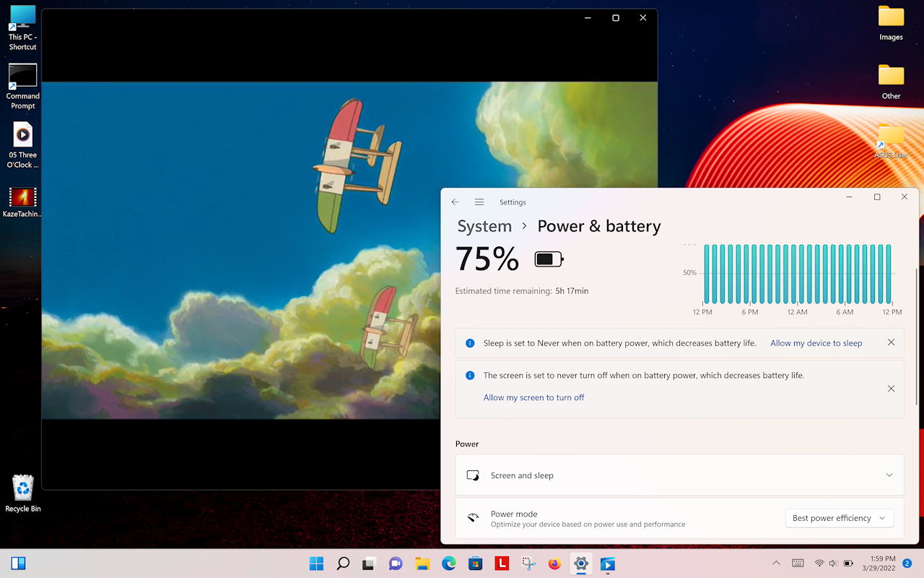The image size is (924, 578).
Task: Open the Windows Start menu
Action: point(316,564)
